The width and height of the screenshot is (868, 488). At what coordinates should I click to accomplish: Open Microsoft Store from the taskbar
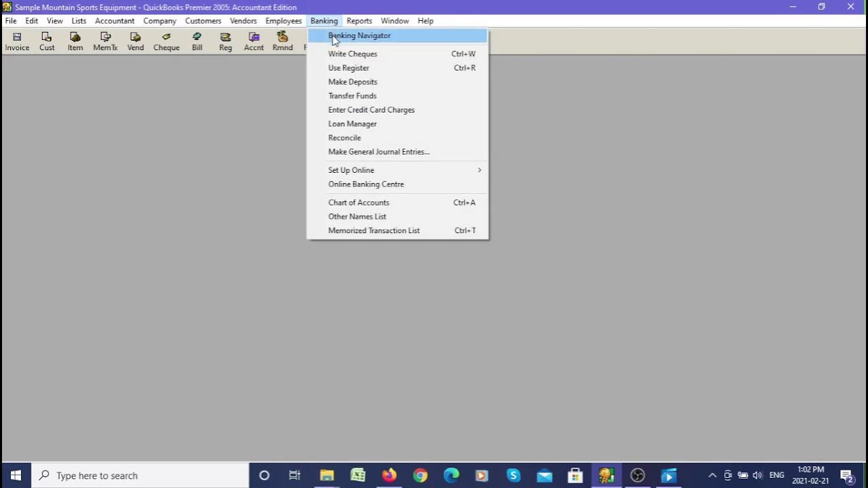[x=576, y=475]
